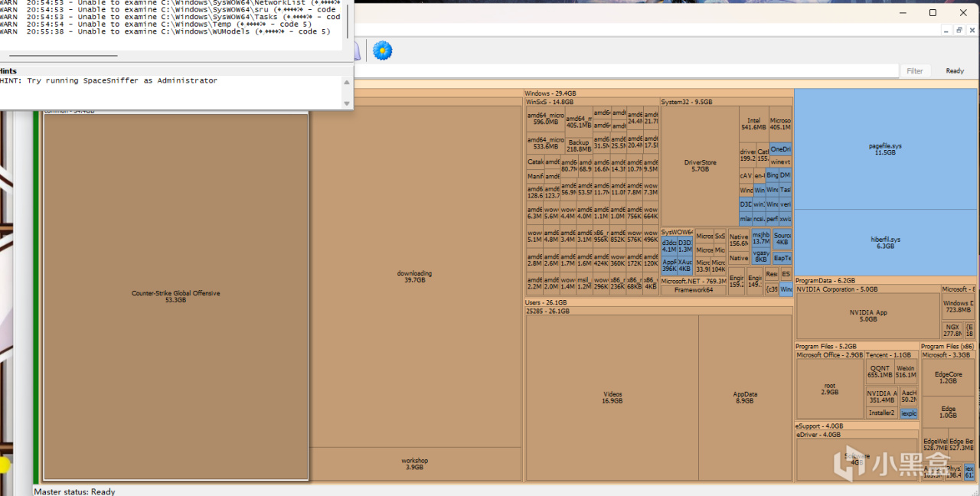This screenshot has height=496, width=980.
Task: Select the blue vgasy 8KB file block
Action: pos(761,256)
